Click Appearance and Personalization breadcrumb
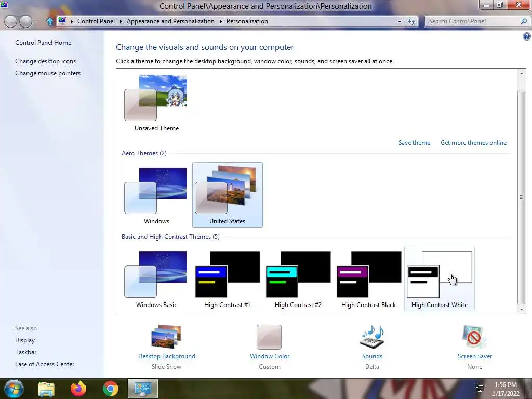Viewport: 532px width, 399px height. 170,21
